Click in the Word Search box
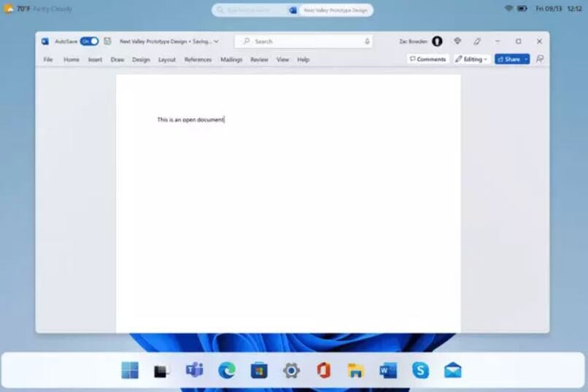The height and width of the screenshot is (392, 588). (x=303, y=42)
